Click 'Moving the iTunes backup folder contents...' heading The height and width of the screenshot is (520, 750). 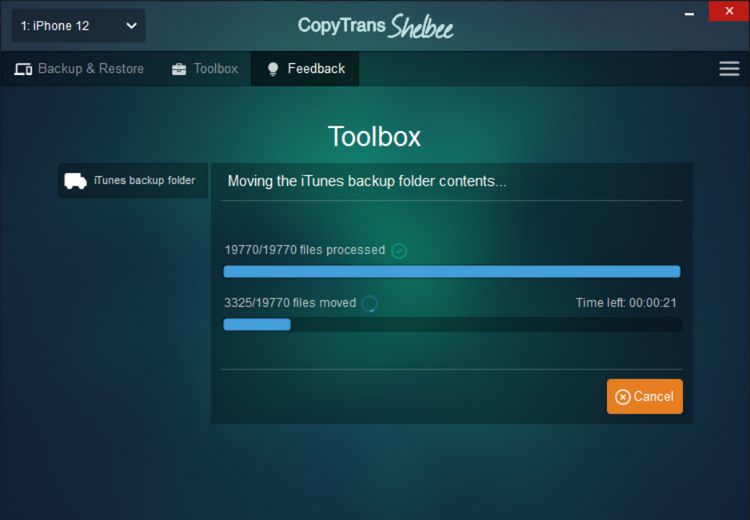pyautogui.click(x=367, y=181)
